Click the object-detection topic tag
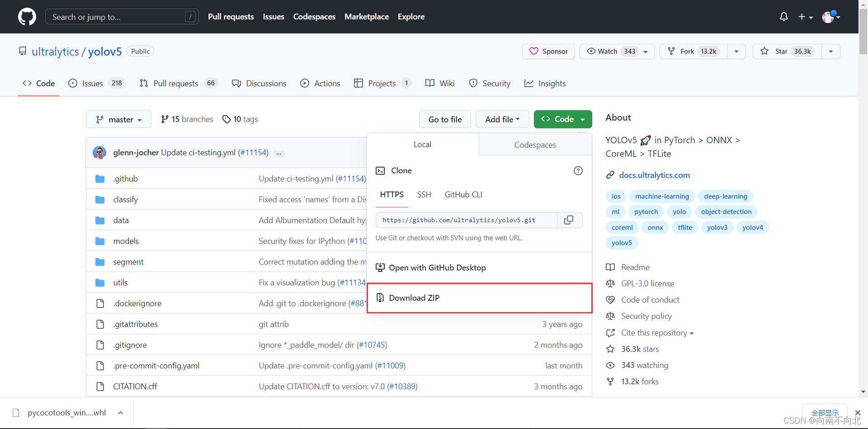 [x=726, y=212]
